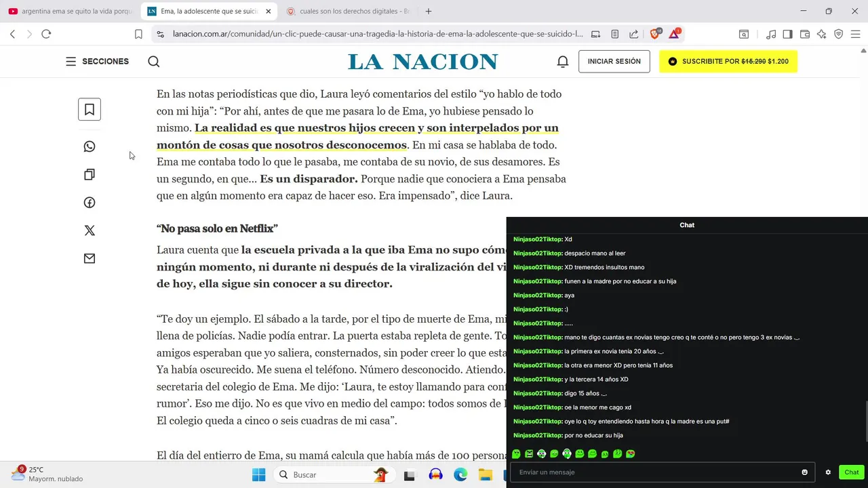
Task: Open the Brave VPN shield icon
Action: click(x=839, y=34)
